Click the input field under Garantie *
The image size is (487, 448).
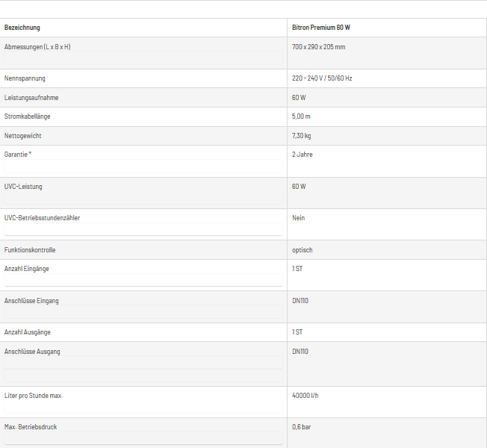pos(143,166)
